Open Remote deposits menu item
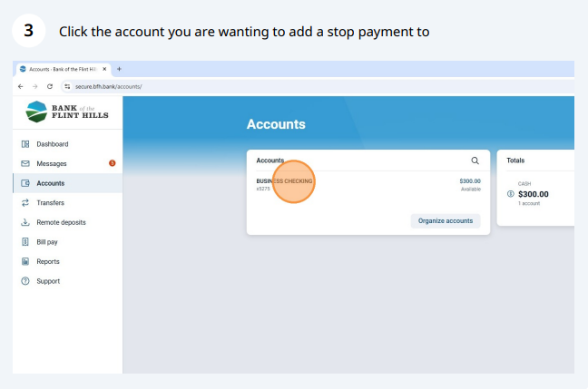 pyautogui.click(x=67, y=222)
